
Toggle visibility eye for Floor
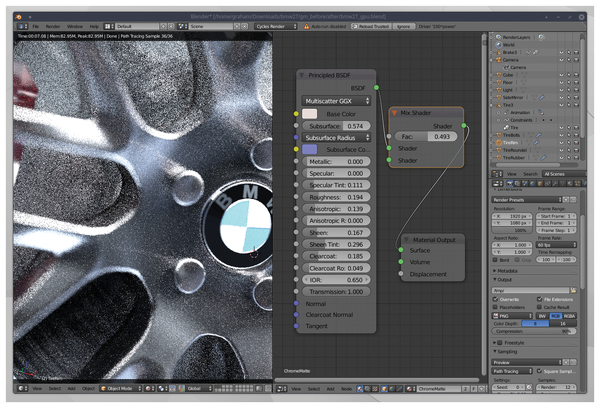[x=561, y=83]
